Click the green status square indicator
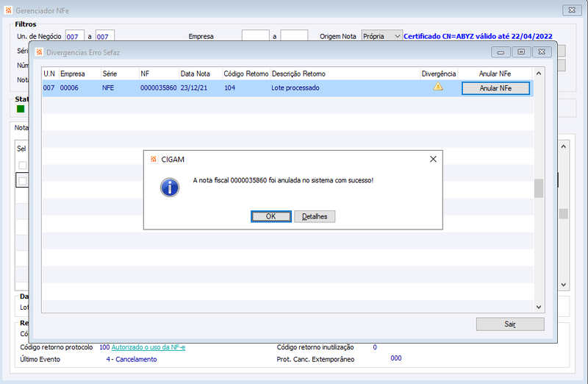588x384 pixels. 21,109
